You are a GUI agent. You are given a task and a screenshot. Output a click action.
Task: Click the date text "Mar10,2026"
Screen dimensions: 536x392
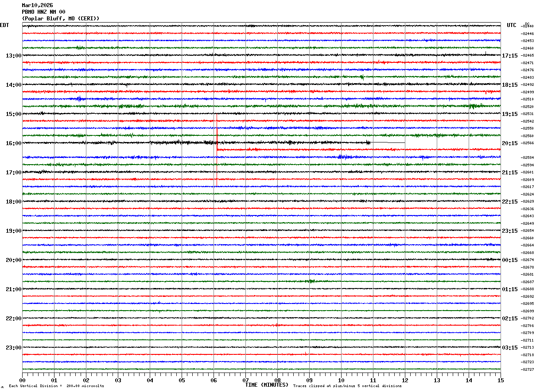(37, 5)
